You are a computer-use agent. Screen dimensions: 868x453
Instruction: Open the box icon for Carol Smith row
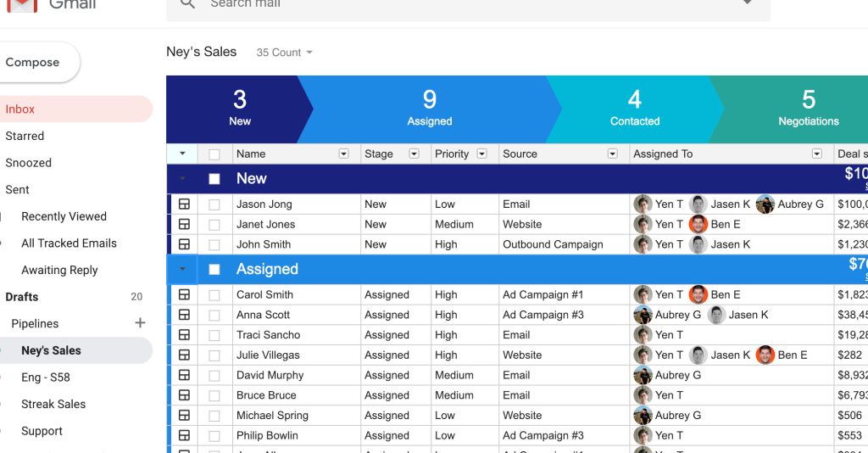[184, 295]
